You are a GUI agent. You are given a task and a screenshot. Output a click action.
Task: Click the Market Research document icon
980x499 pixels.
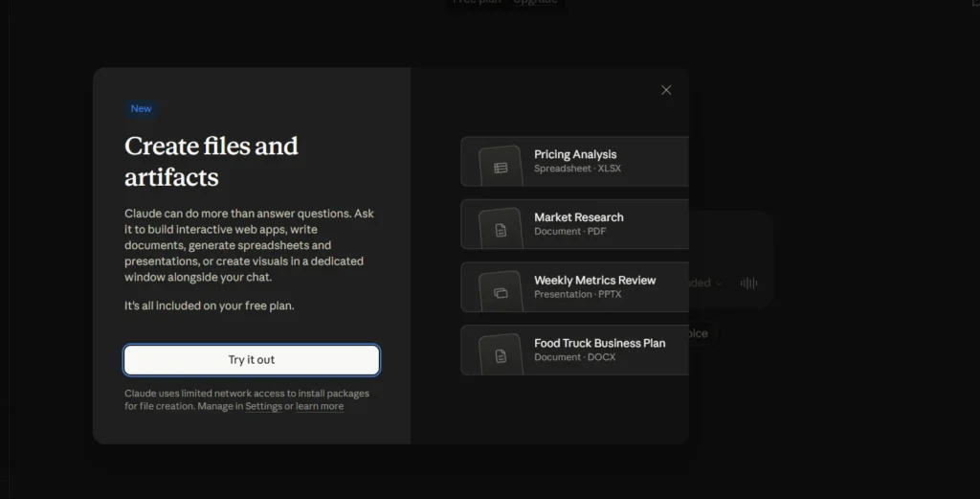[x=501, y=231]
